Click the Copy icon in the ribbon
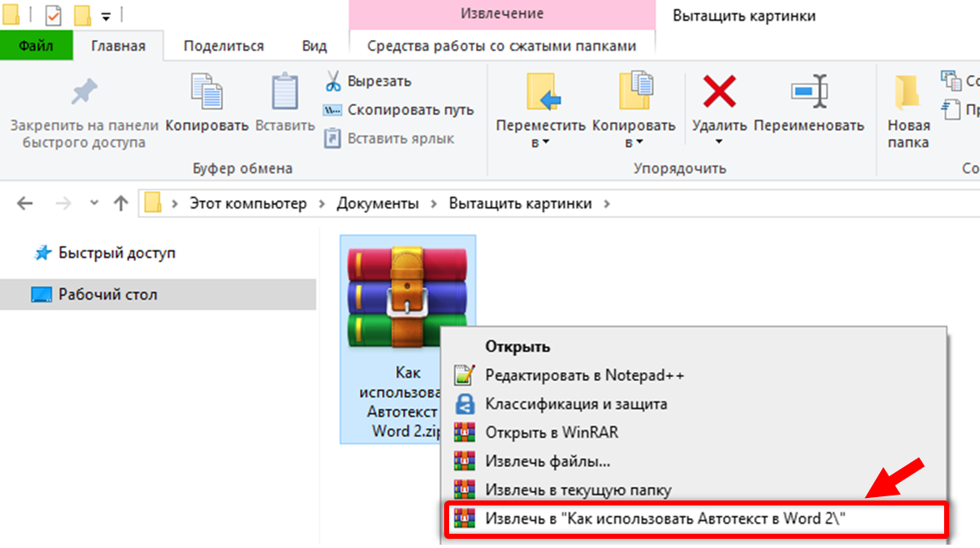 click(207, 92)
